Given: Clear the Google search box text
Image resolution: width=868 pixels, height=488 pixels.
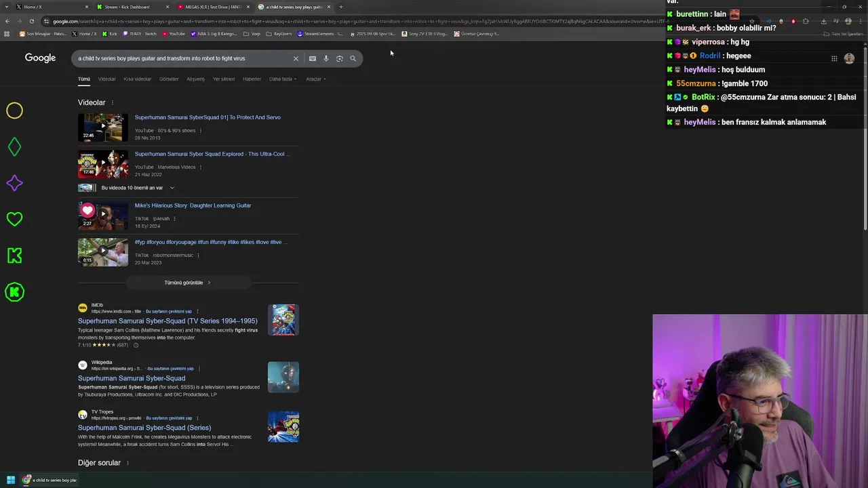Looking at the screenshot, I should (x=296, y=58).
